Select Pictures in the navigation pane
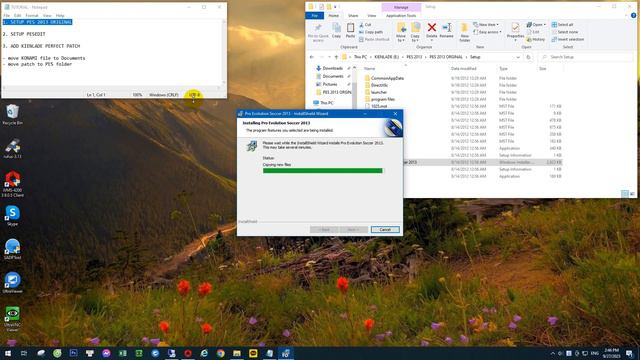Image resolution: width=640 pixels, height=360 pixels. pos(330,84)
